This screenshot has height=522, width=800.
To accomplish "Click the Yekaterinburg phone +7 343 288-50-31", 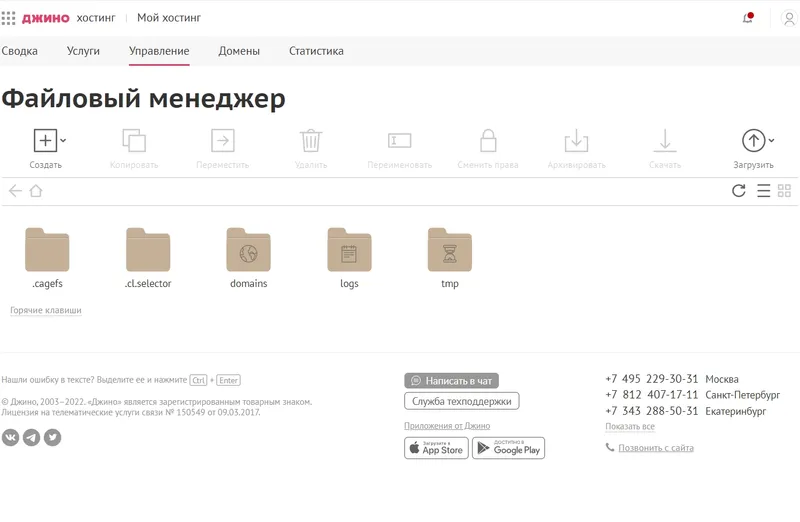I will click(x=652, y=411).
